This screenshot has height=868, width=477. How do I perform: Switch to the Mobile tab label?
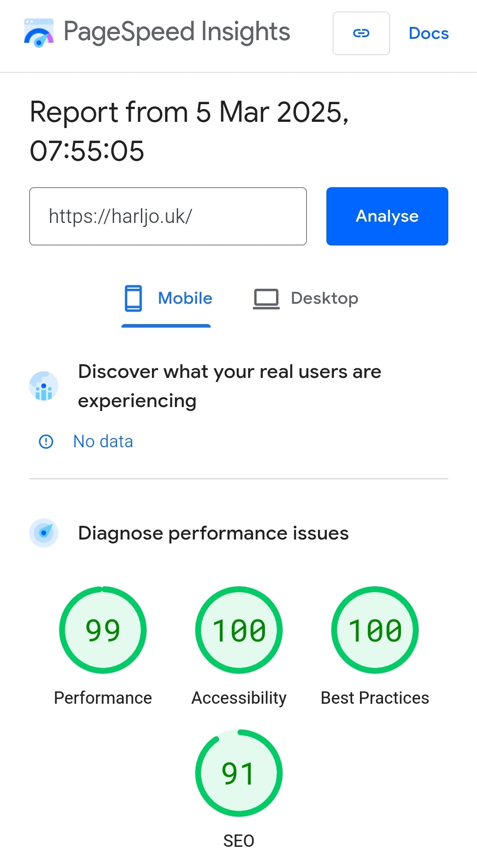[x=185, y=298]
